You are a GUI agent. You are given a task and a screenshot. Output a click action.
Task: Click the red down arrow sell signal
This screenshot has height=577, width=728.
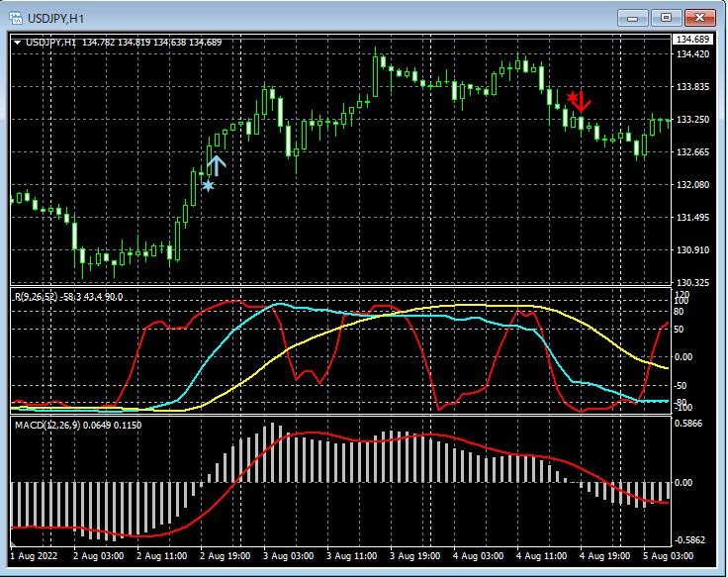coord(583,101)
